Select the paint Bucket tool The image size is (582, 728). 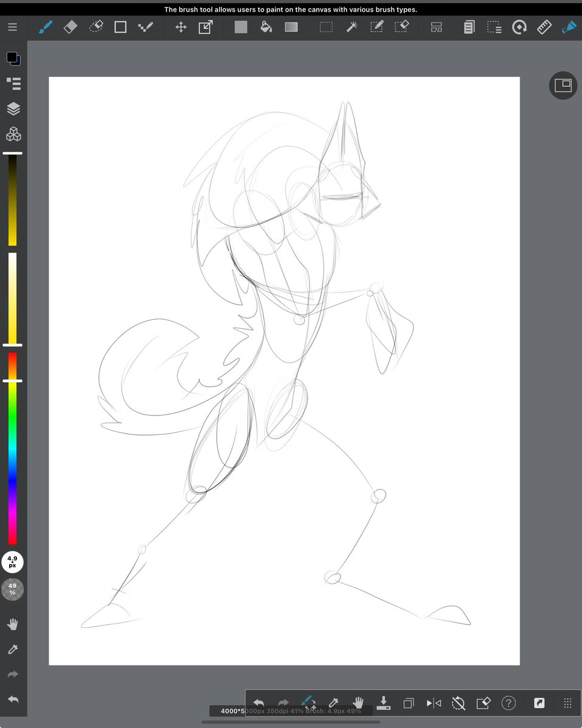point(266,27)
